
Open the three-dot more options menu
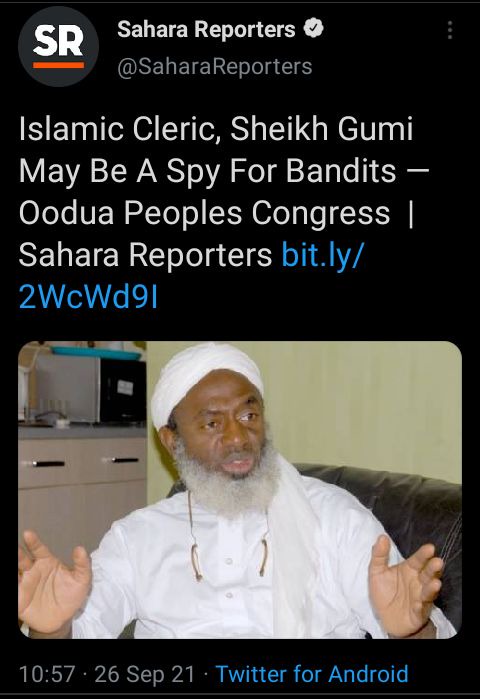click(x=450, y=30)
